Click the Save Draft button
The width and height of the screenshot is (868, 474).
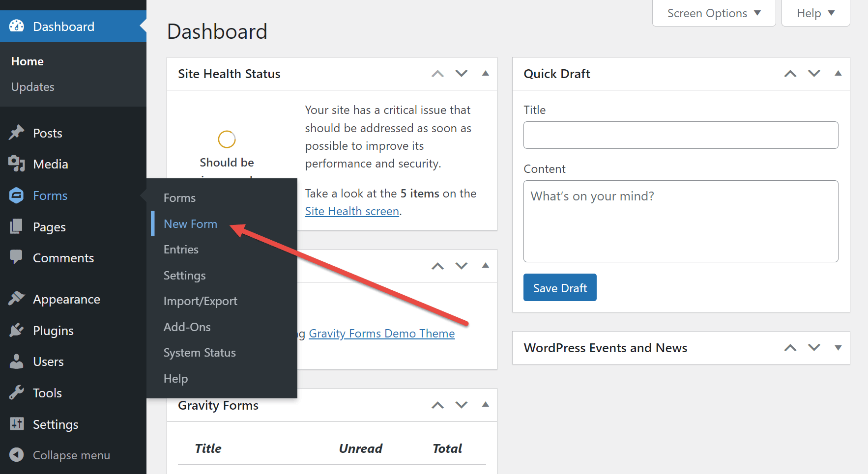tap(560, 287)
